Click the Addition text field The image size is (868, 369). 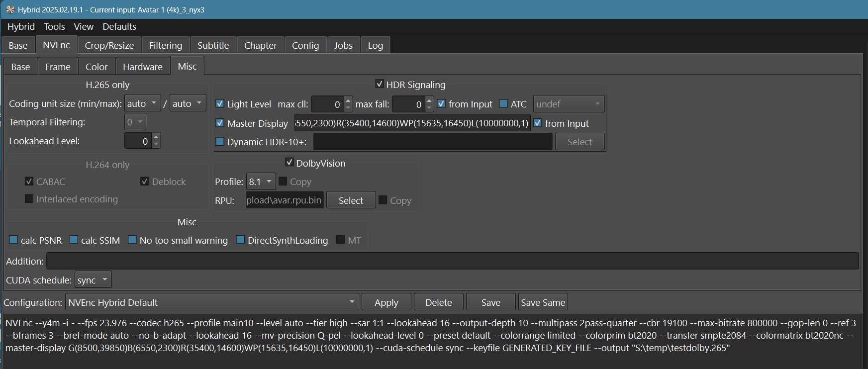point(453,261)
